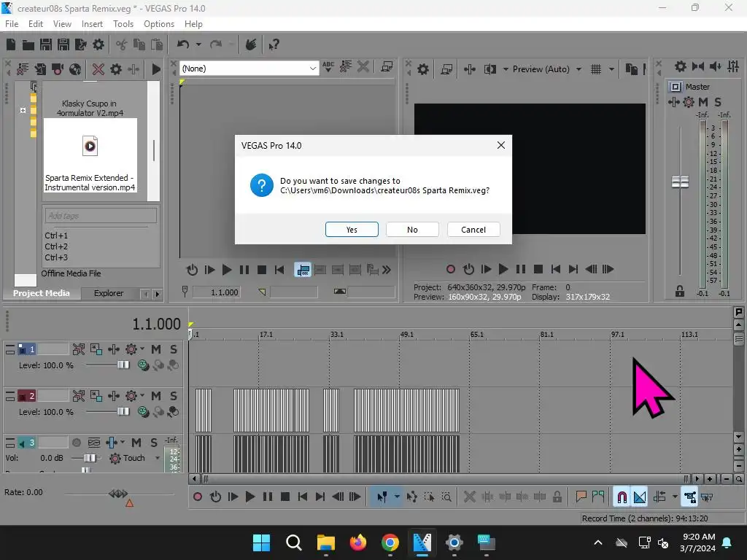
Task: Click the Render As icon
Action: [81, 44]
